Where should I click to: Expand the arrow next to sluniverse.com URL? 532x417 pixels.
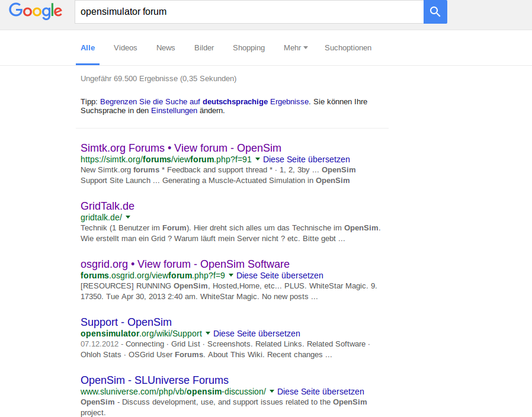tap(271, 391)
